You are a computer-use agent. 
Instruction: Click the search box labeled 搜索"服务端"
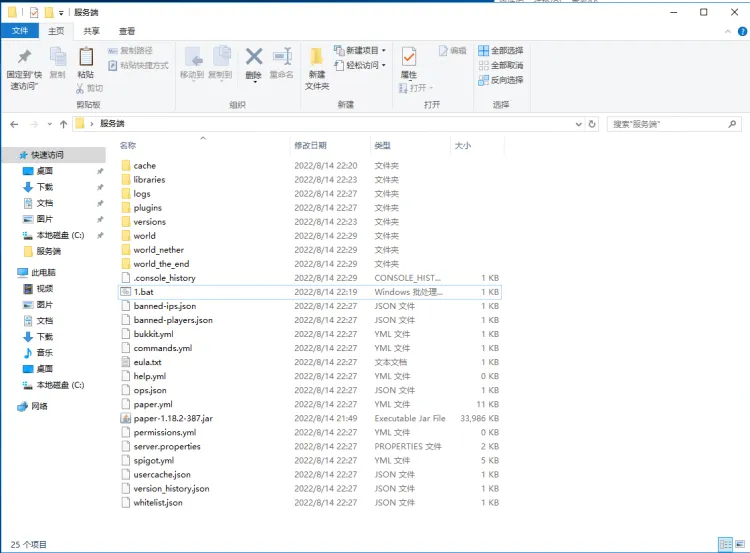tap(670, 124)
